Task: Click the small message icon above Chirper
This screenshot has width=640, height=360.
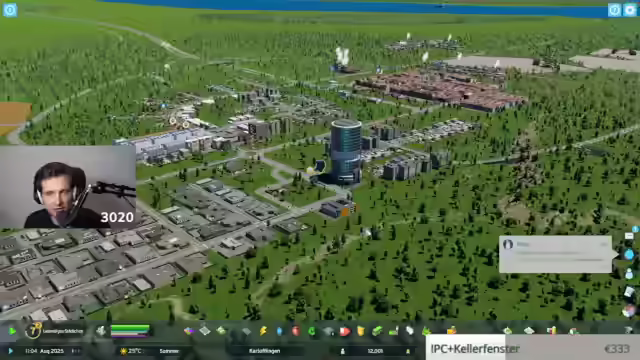Action: [629, 236]
